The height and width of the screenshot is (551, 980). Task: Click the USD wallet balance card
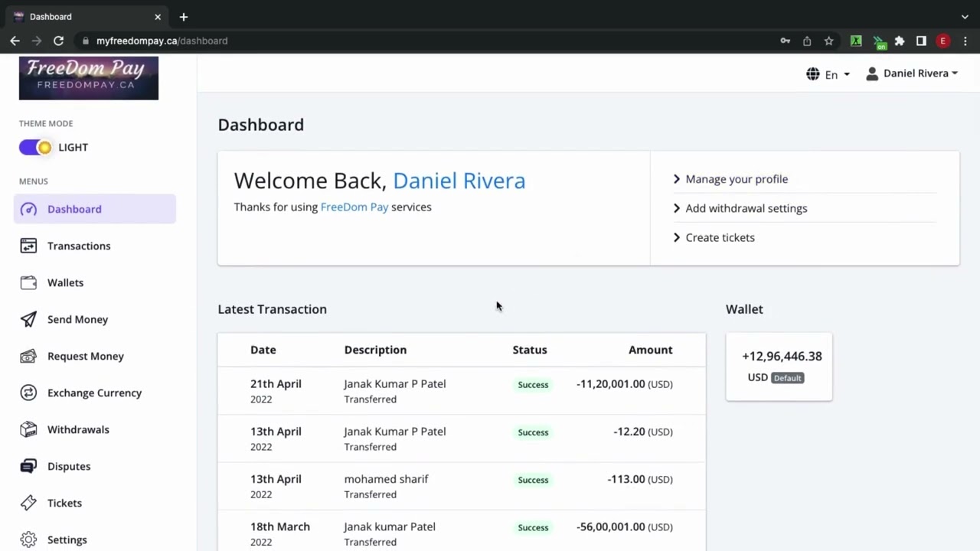(x=779, y=367)
